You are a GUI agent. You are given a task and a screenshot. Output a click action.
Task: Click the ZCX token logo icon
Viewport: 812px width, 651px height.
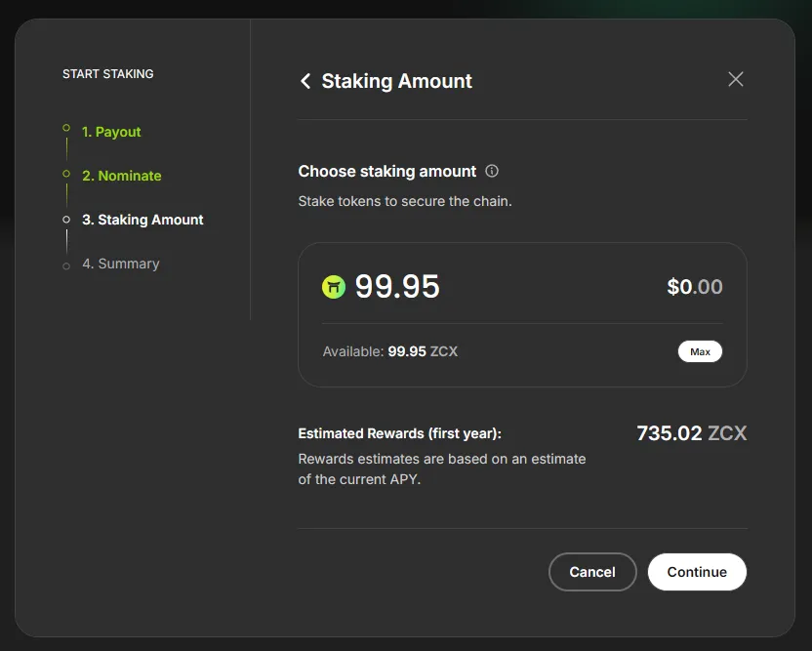(x=334, y=287)
